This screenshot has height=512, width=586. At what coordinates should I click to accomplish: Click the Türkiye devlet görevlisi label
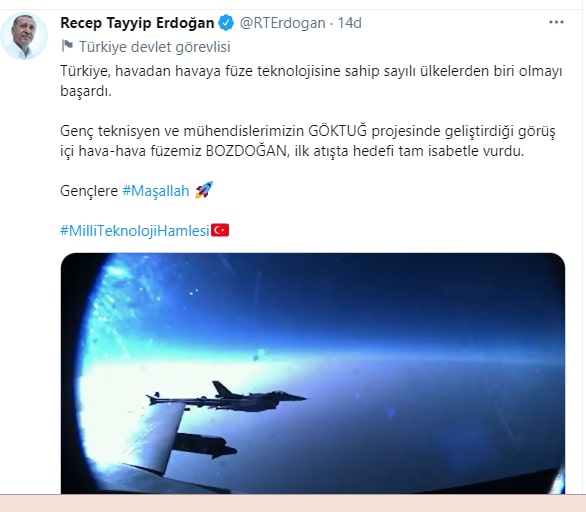pos(155,47)
